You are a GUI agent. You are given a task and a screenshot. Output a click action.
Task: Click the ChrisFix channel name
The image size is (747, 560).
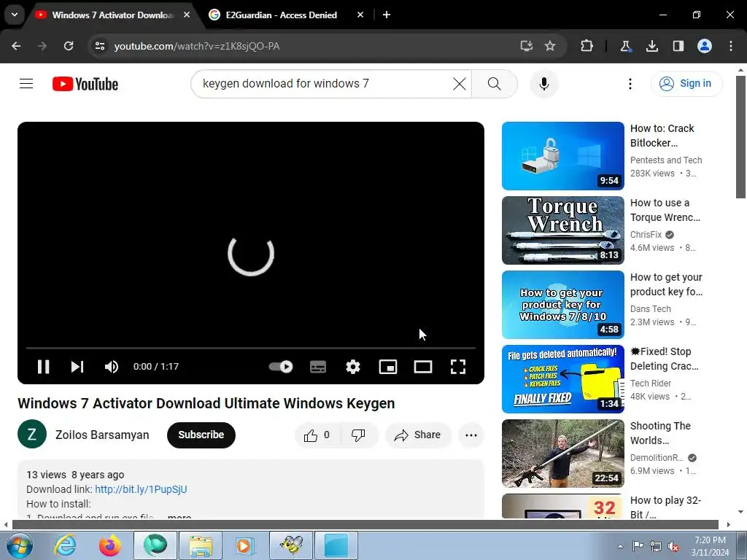[646, 234]
